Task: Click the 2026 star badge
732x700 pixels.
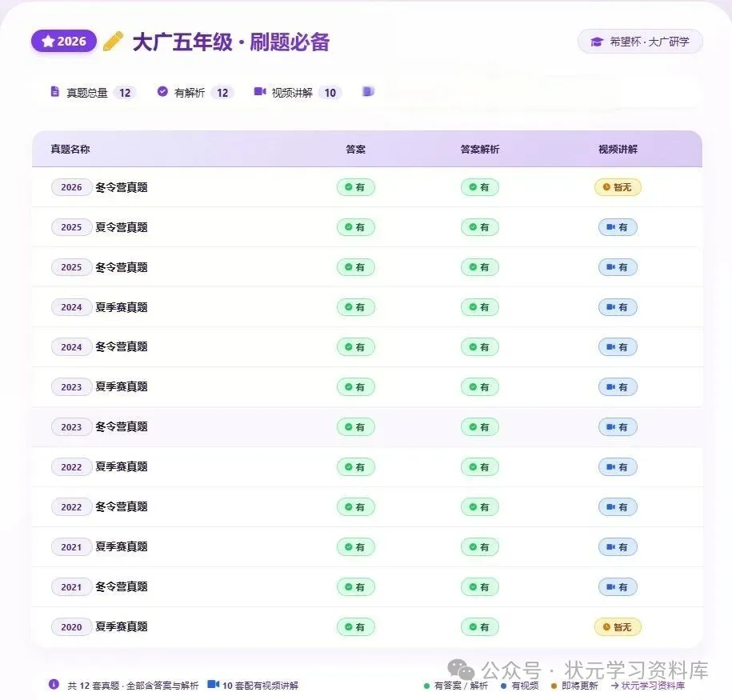Action: 64,42
